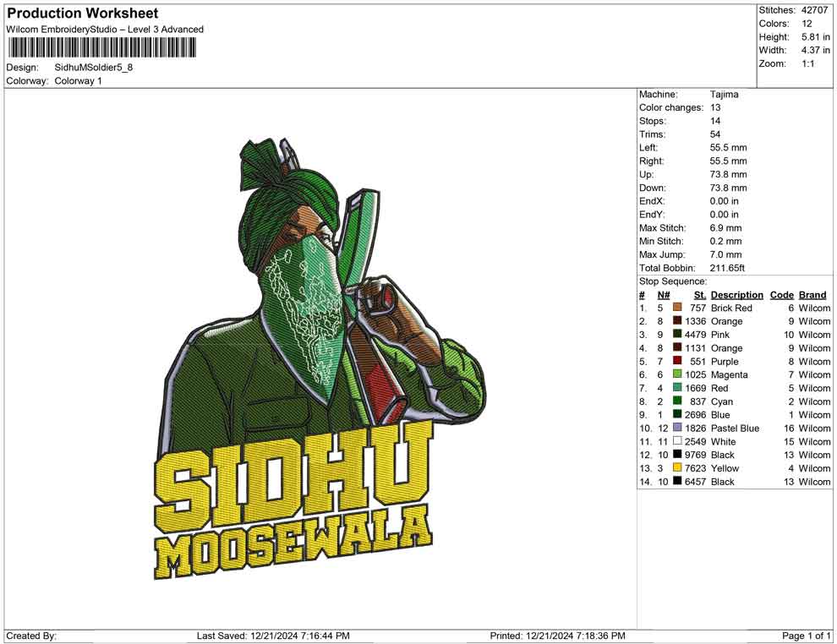Click the dark green swatch labeled Blue
This screenshot has height=644, width=837.
click(677, 414)
